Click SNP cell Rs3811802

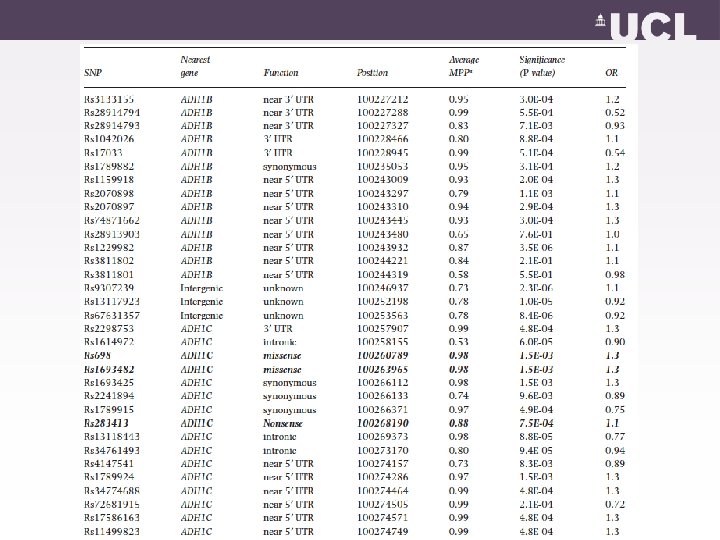pos(109,261)
